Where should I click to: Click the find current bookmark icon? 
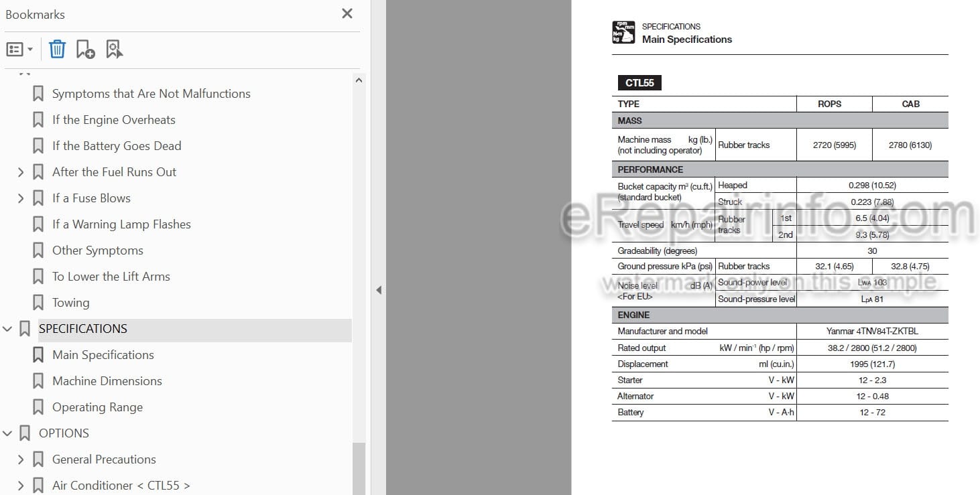[115, 49]
